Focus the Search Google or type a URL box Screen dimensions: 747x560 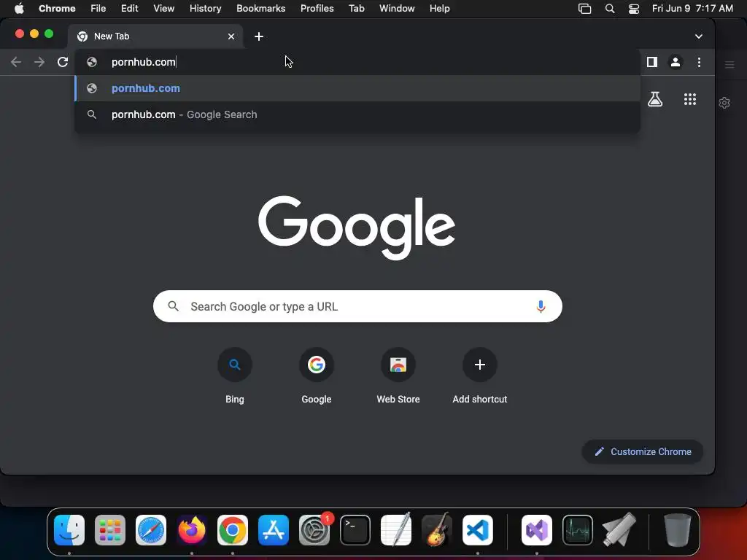coord(357,306)
